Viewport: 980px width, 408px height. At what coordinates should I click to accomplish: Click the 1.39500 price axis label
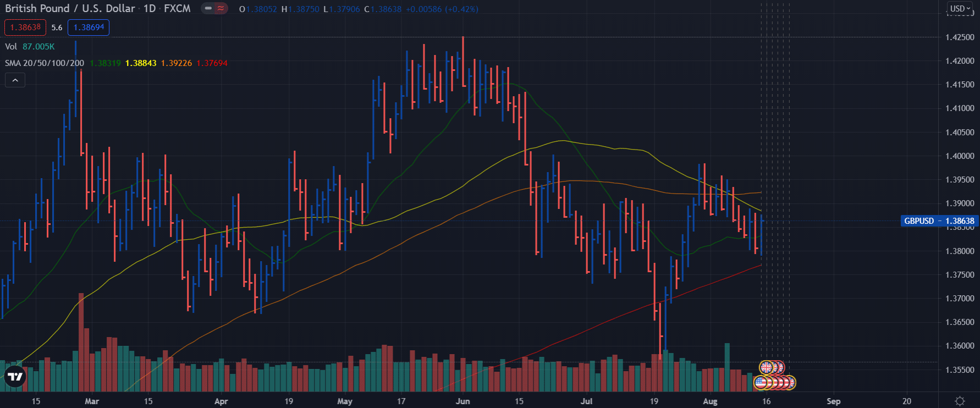(960, 180)
